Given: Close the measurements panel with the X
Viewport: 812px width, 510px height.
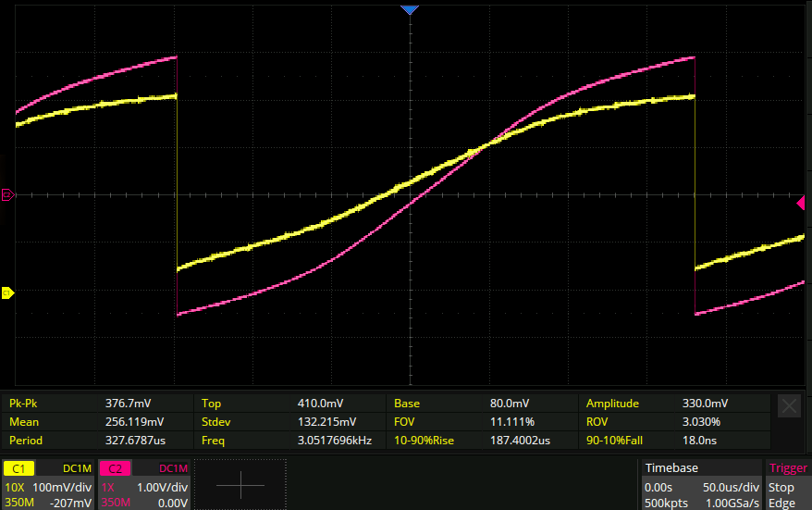Looking at the screenshot, I should click(789, 405).
